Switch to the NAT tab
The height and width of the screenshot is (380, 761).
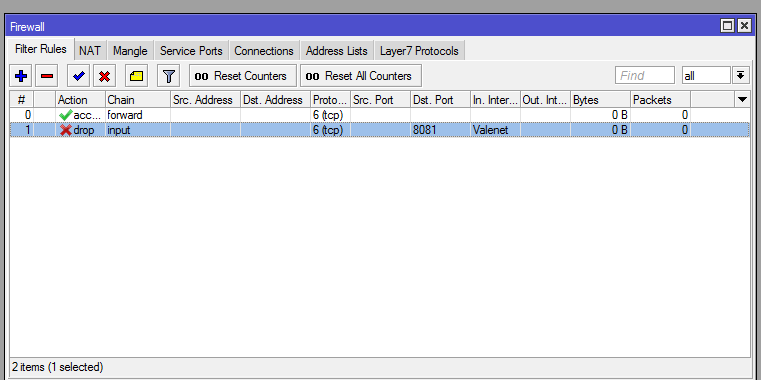pyautogui.click(x=90, y=51)
